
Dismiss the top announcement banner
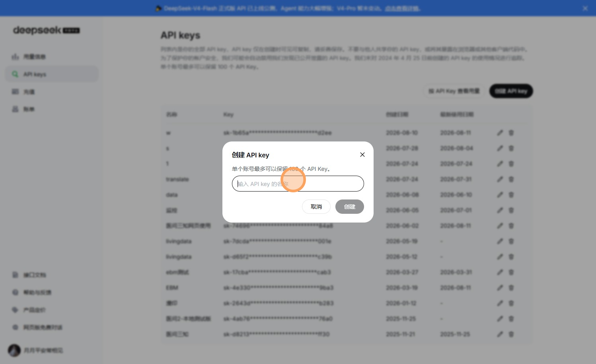click(x=585, y=8)
